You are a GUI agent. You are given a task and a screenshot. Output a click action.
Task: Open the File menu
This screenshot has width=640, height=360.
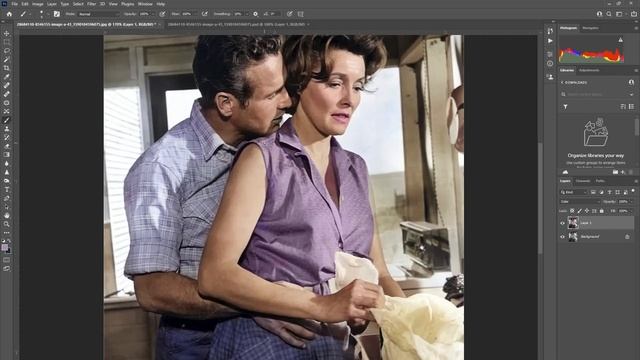[14, 4]
